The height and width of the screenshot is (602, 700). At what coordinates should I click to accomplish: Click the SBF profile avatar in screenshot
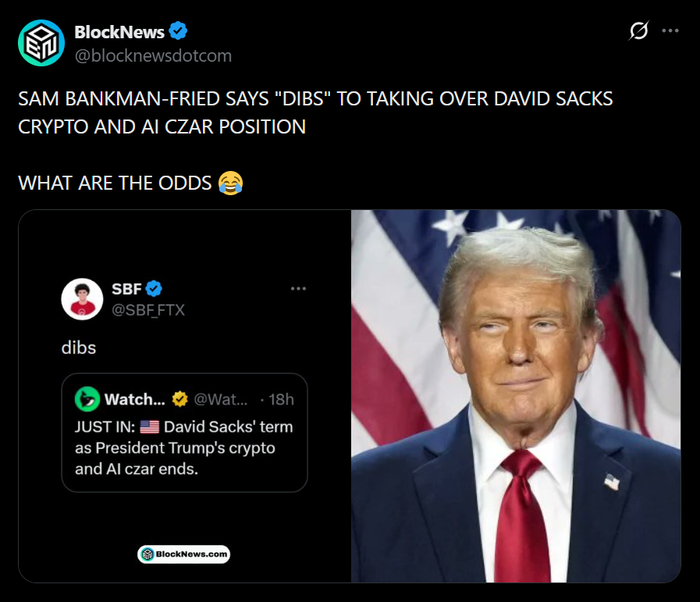point(82,299)
